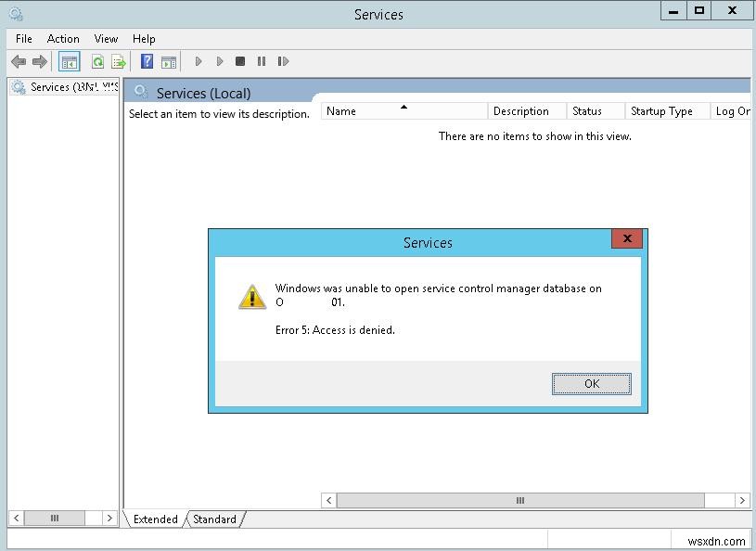Sort by the Startup Type column header

(667, 111)
